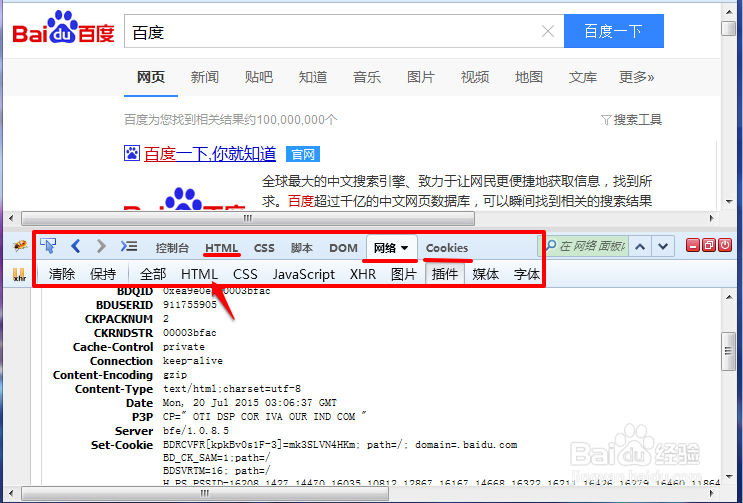Select the 文库 search category

pyautogui.click(x=583, y=77)
